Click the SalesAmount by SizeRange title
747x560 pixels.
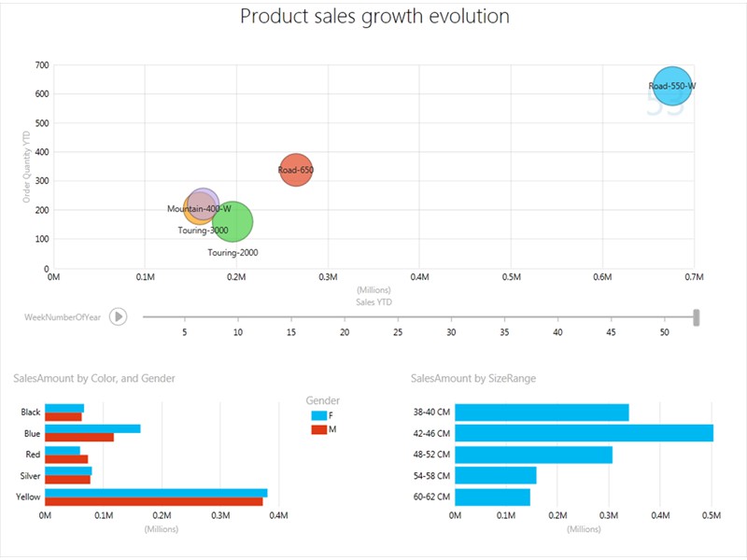click(473, 379)
